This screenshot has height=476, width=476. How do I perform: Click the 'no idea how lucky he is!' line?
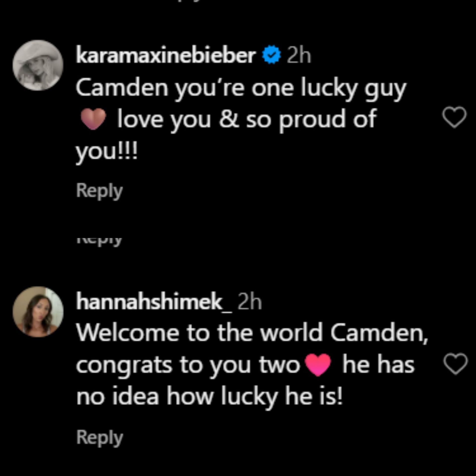point(209,396)
